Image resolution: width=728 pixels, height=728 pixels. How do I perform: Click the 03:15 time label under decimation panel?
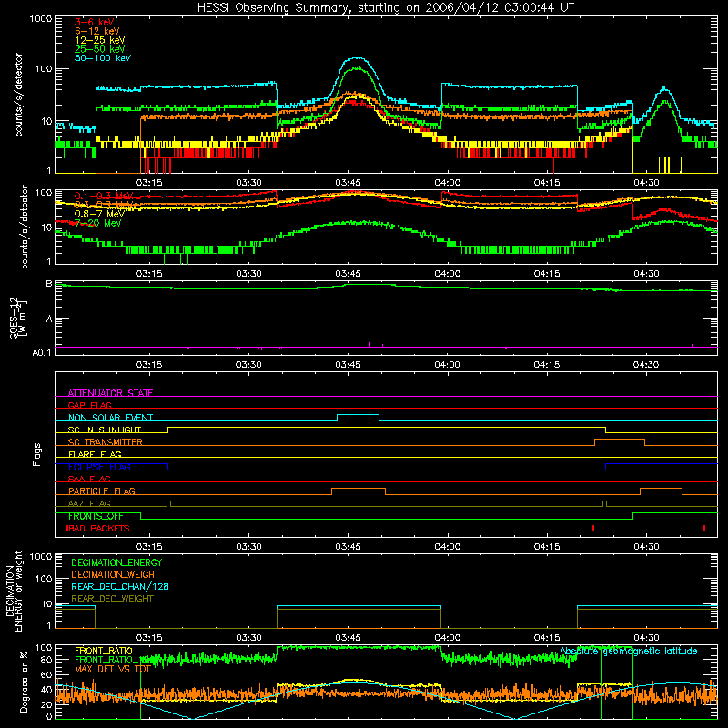pyautogui.click(x=149, y=638)
